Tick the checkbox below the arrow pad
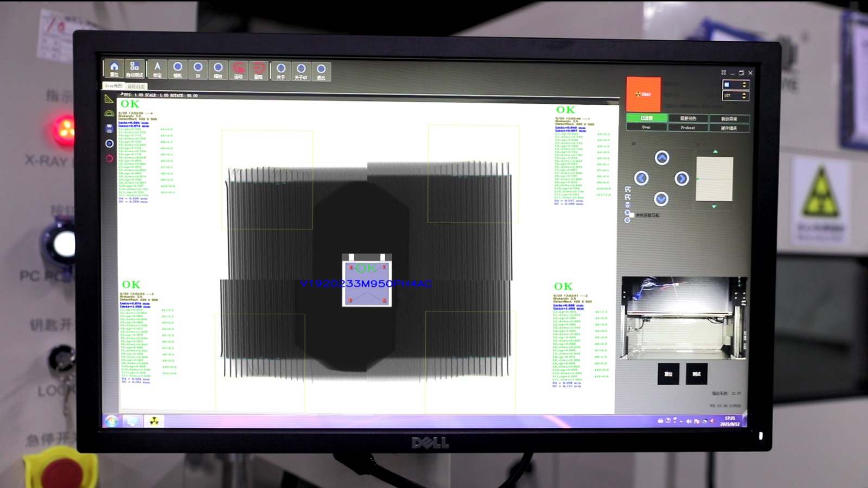868x488 pixels. click(631, 216)
